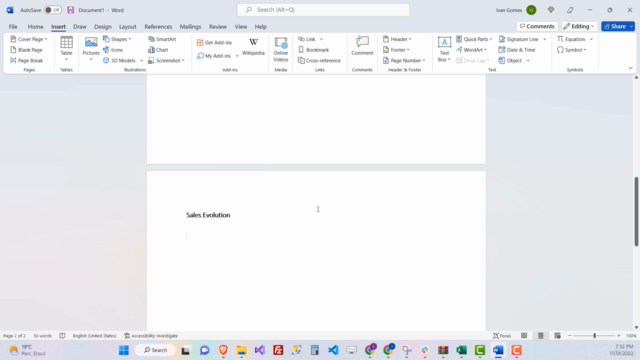640x360 pixels.
Task: Collapse the ribbon with the chevron
Action: pyautogui.click(x=630, y=68)
